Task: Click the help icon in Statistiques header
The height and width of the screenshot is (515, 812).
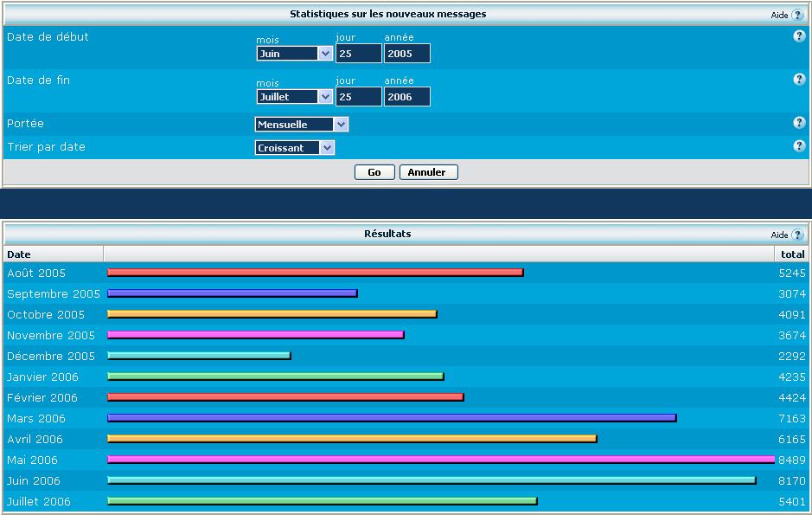Action: 797,15
